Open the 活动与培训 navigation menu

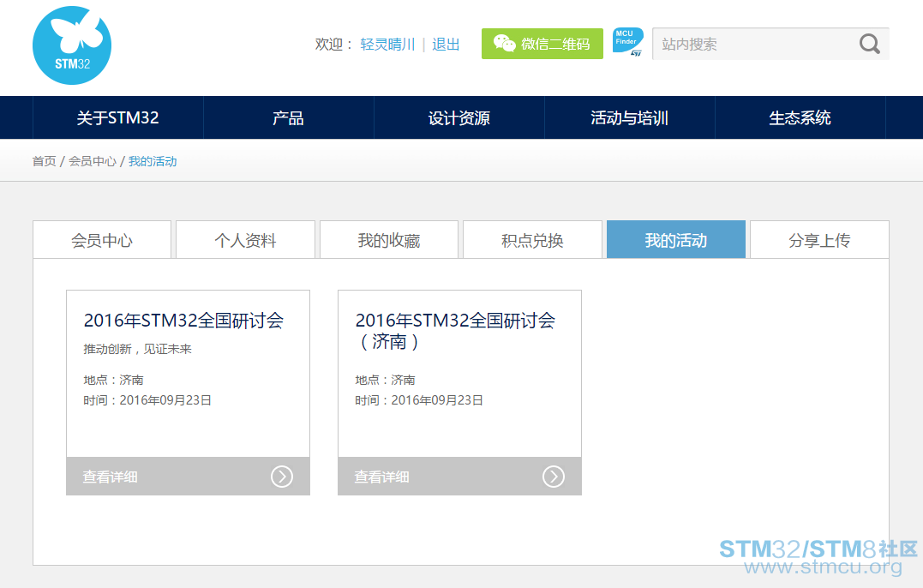(x=629, y=117)
